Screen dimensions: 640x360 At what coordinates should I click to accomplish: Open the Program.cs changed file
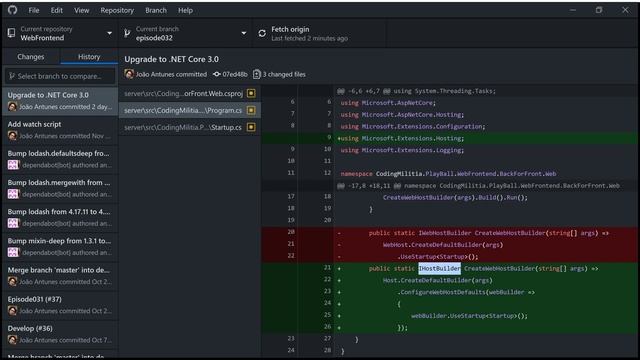(x=190, y=110)
